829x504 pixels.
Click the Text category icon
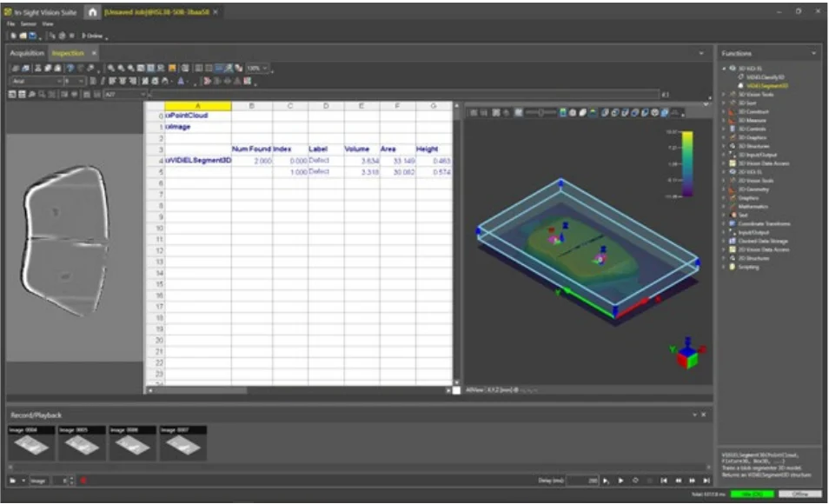click(733, 216)
